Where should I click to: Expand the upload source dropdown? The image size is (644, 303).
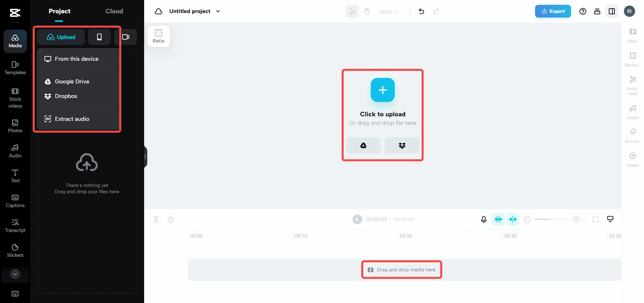[61, 37]
